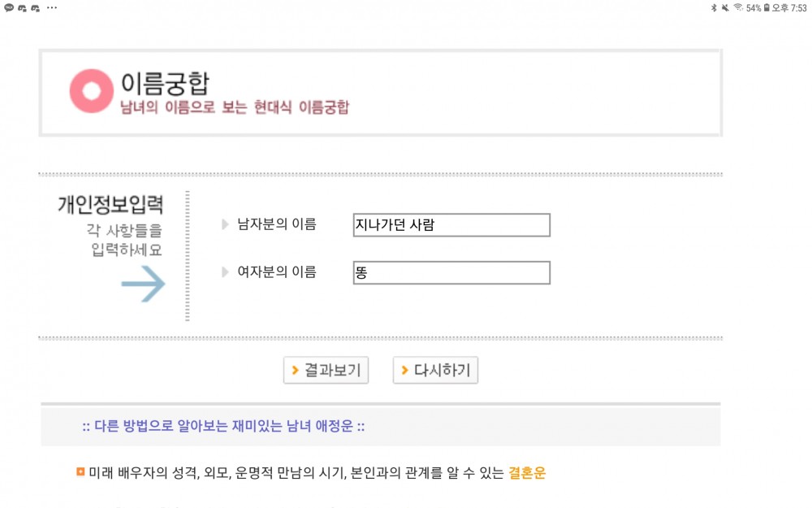Image resolution: width=812 pixels, height=508 pixels.
Task: Click the triangle bullet beside 남자분의 이름
Action: (x=225, y=224)
